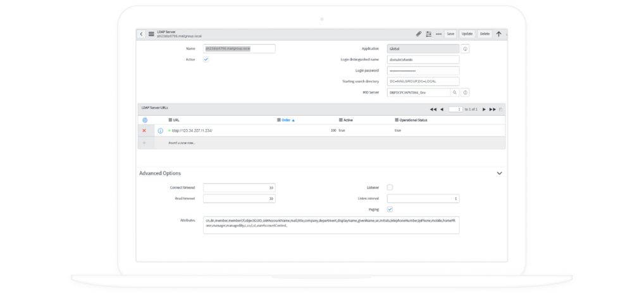This screenshot has height=296, width=644.
Task: Open Active column menu icon
Action: pyautogui.click(x=340, y=120)
